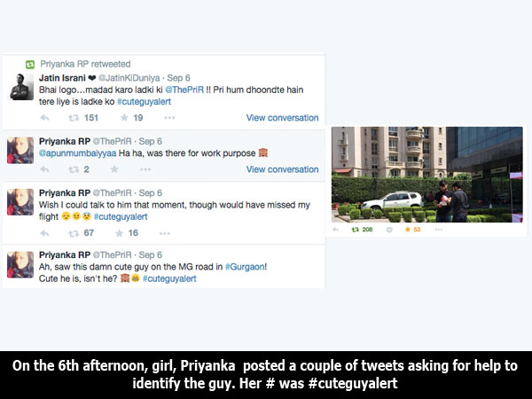Viewport: 532px width, 399px height.
Task: Click the green retweet icon under the photo
Action: pyautogui.click(x=356, y=230)
